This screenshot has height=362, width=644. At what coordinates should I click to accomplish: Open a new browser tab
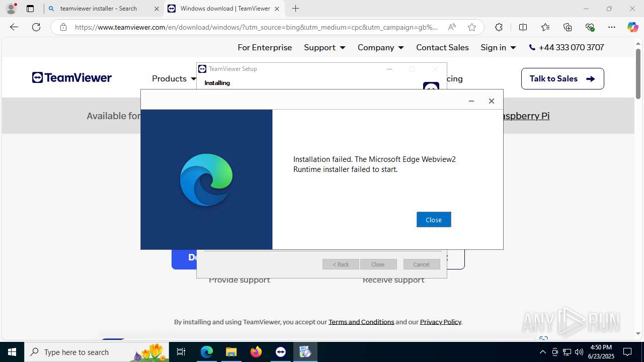(x=295, y=9)
